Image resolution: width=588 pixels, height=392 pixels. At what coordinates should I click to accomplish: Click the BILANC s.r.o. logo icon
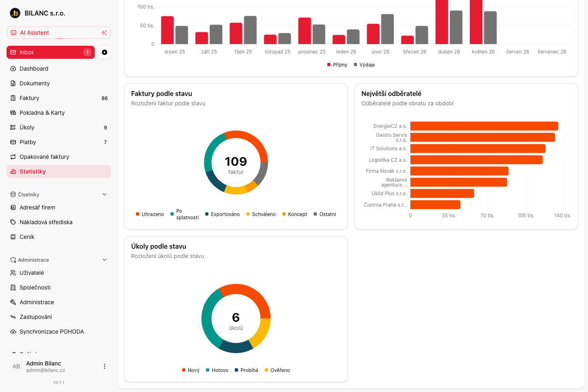tap(15, 13)
